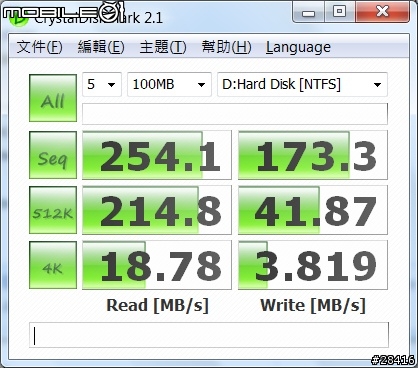Open the Language menu

(x=298, y=47)
